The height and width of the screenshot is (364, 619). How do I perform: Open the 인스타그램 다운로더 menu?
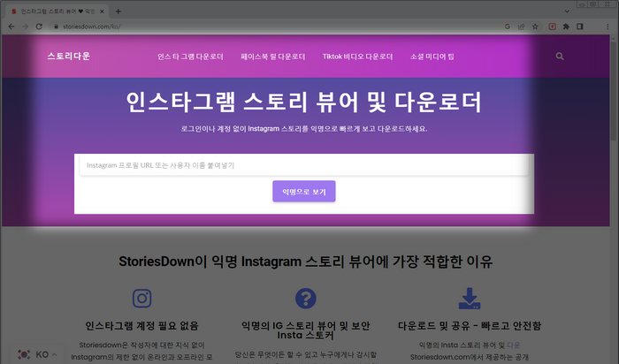(x=190, y=57)
